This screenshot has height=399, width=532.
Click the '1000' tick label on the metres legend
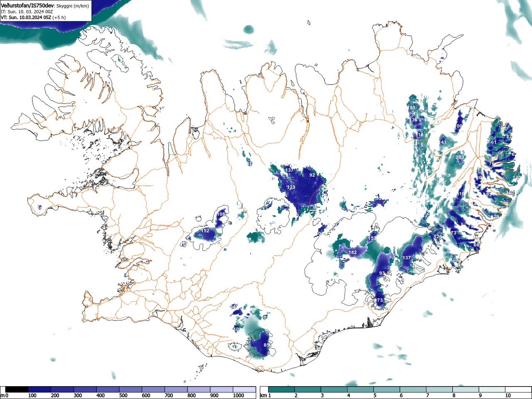(x=239, y=396)
